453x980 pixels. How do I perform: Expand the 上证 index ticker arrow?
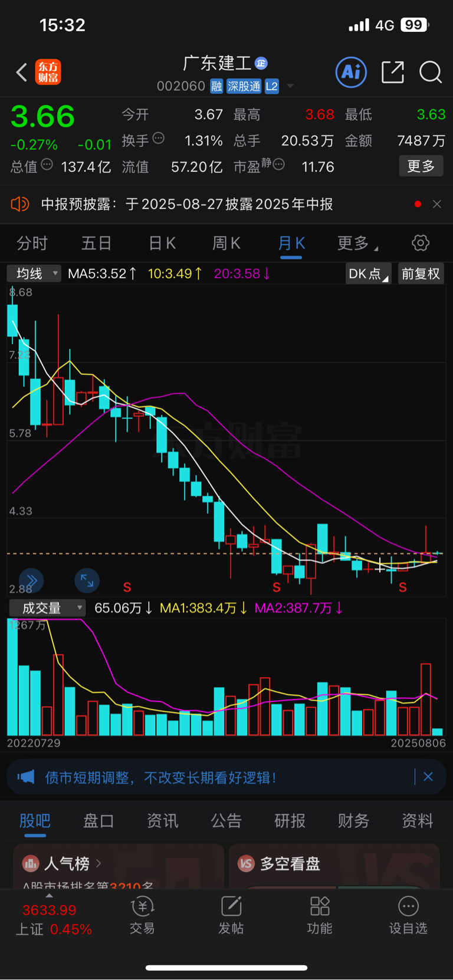coord(49,896)
